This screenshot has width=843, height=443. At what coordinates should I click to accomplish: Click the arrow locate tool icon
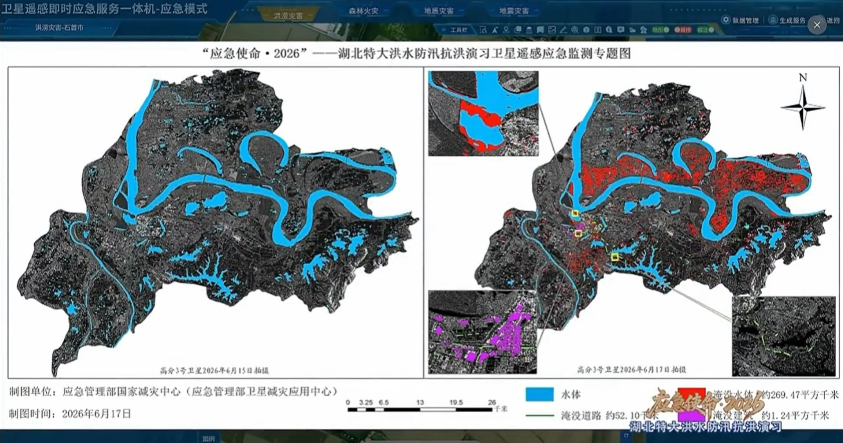[495, 30]
